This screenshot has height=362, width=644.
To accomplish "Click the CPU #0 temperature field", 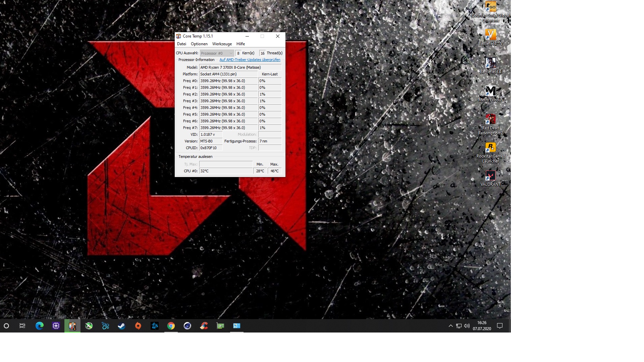I will coord(226,171).
